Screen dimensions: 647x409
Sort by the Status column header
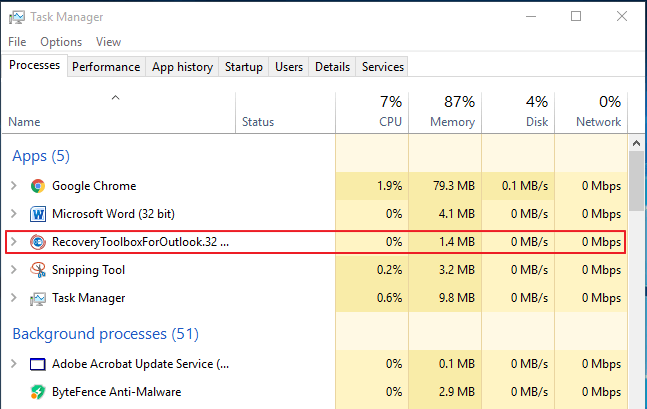285,113
